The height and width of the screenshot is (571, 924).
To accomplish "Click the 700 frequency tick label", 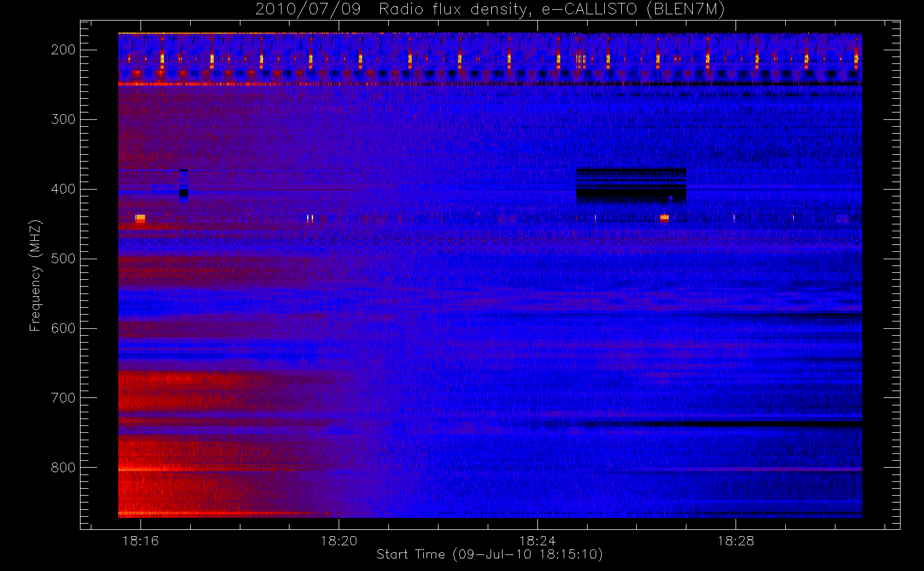I will pos(63,398).
